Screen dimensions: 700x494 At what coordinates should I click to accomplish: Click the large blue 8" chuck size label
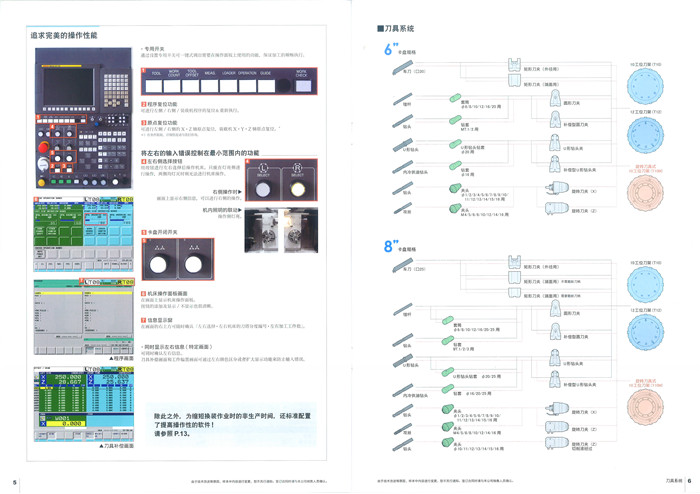[391, 245]
